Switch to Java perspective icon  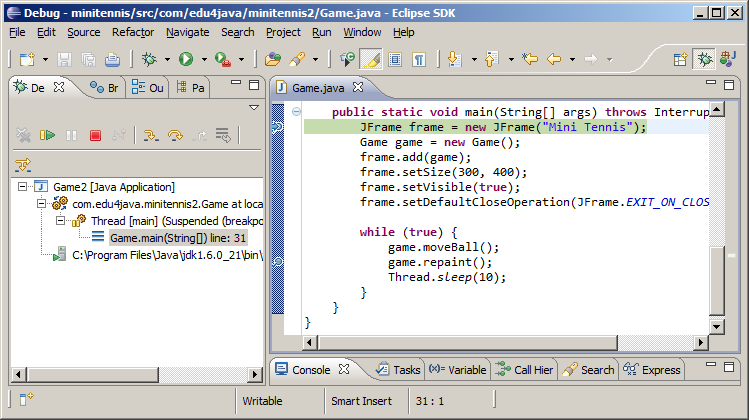point(728,59)
